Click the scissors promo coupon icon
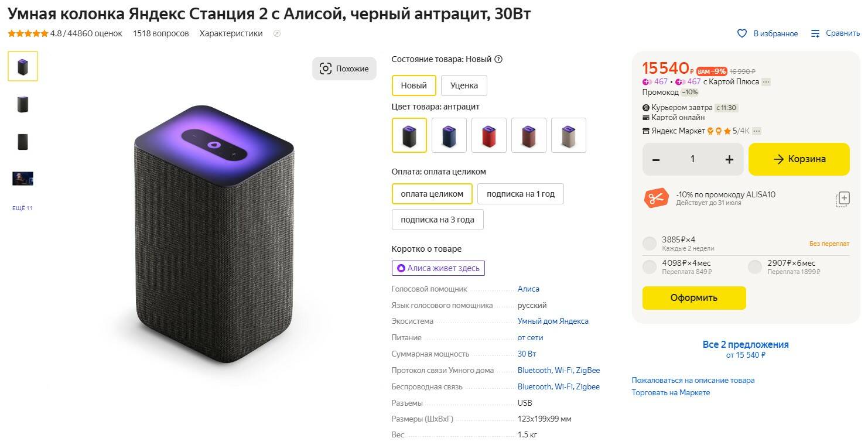Viewport: 868px width, 445px height. (656, 198)
